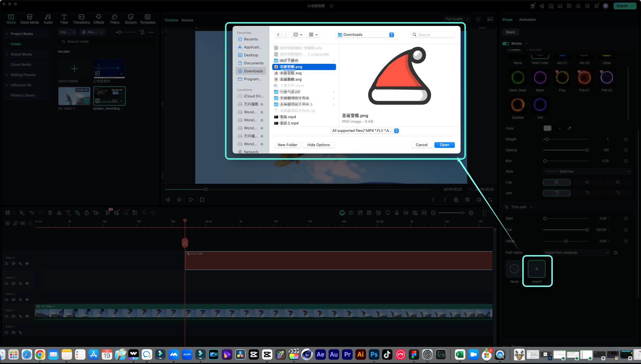Mute the Video 1 track
This screenshot has width=641, height=364.
coord(13,316)
